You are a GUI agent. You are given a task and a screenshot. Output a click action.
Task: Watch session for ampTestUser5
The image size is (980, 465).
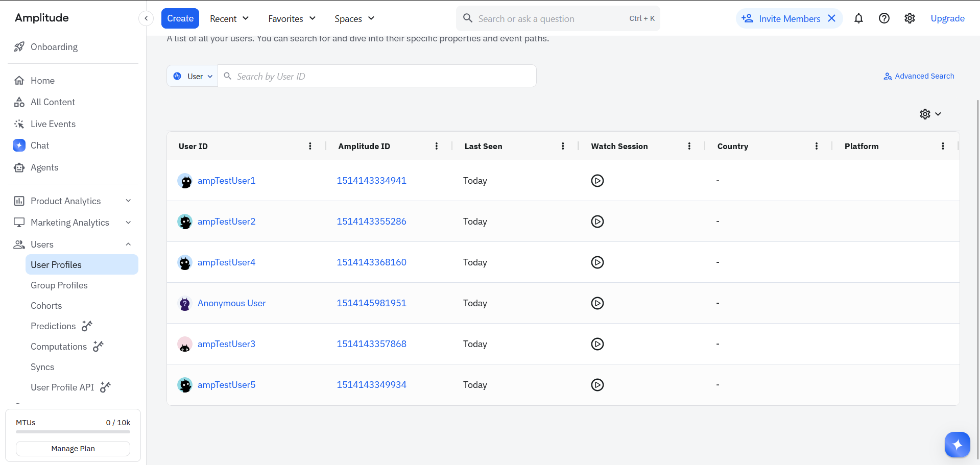click(597, 385)
